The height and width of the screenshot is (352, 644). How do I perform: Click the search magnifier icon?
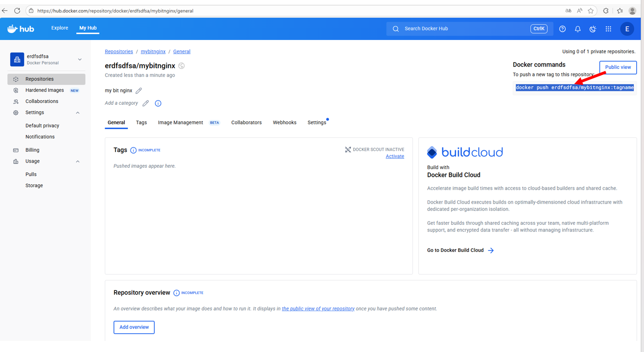pos(395,29)
